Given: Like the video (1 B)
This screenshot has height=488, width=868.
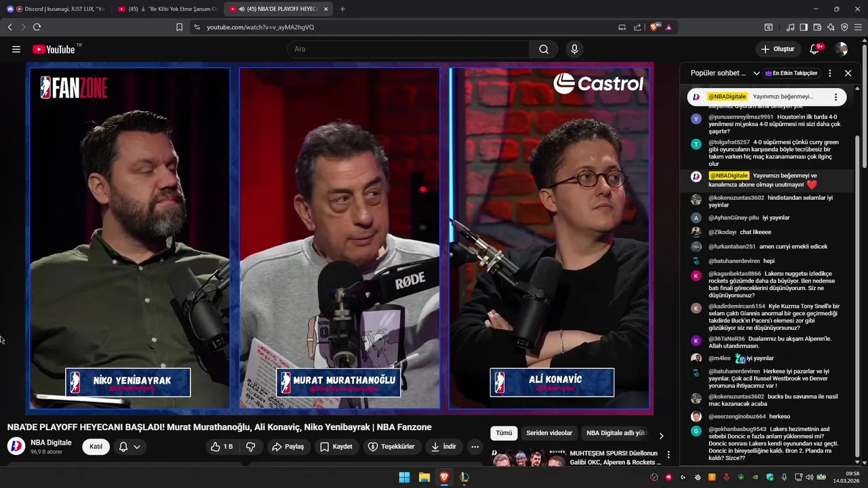Looking at the screenshot, I should [x=222, y=447].
